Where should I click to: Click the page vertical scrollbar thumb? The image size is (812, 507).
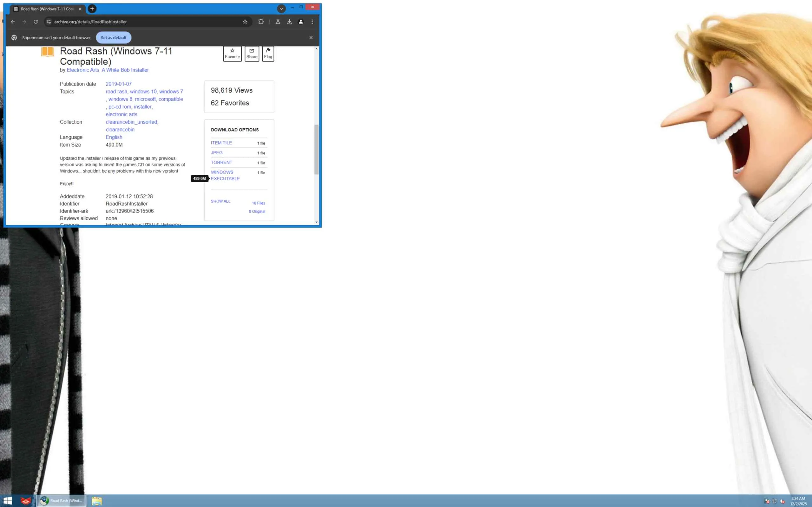coord(316,149)
